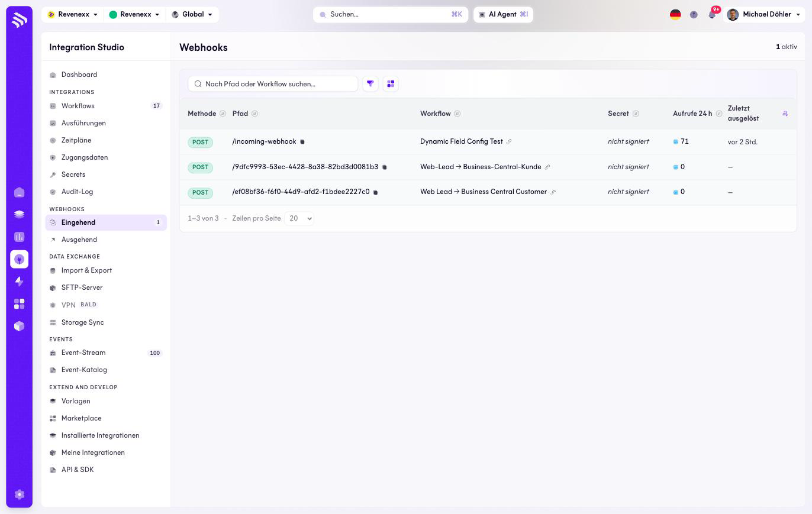
Task: Select Eingehend webhooks
Action: coord(106,222)
